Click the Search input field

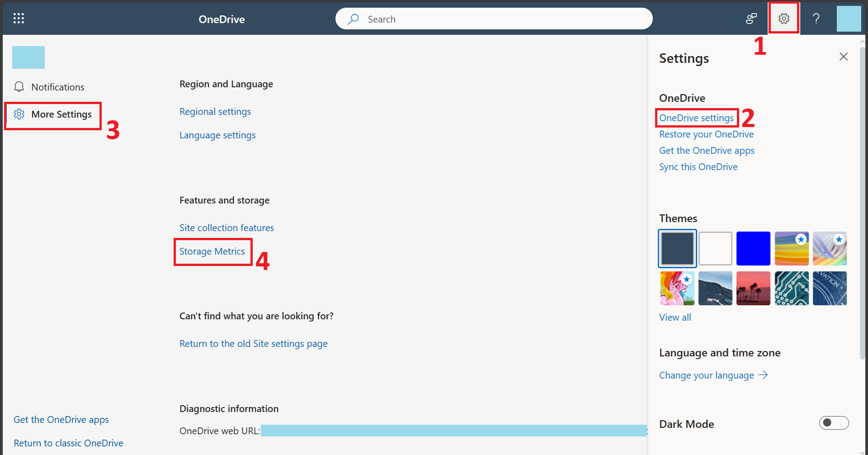[x=494, y=19]
